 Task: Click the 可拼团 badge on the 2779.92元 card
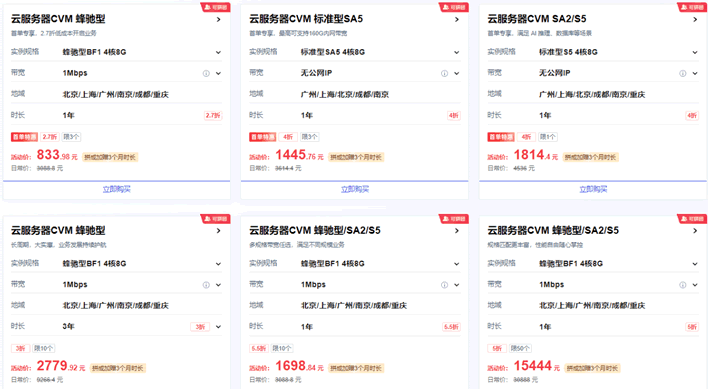[x=215, y=219]
